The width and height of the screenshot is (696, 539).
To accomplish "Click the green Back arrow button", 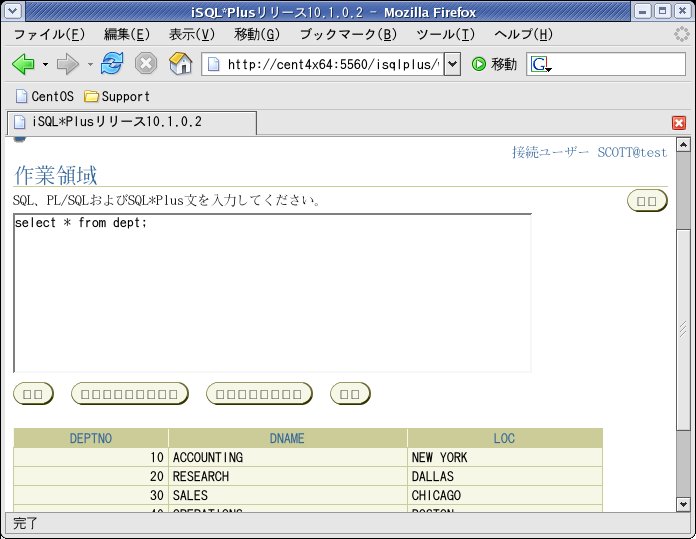I will coord(23,64).
